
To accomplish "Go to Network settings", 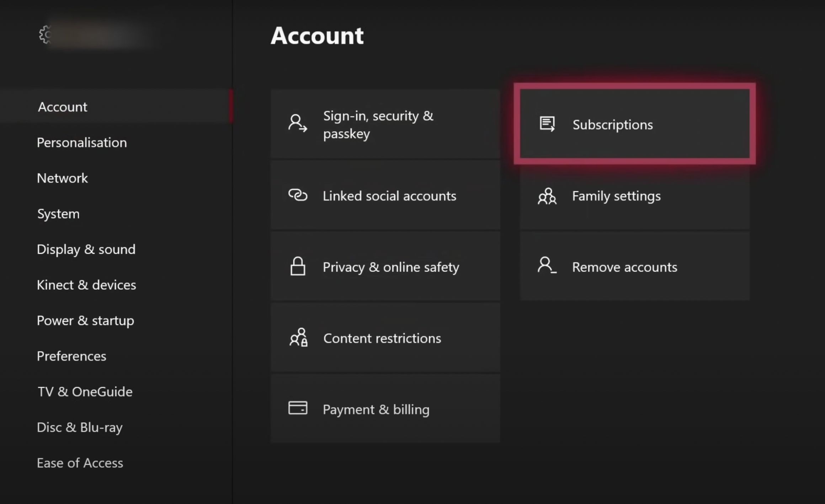I will click(x=62, y=178).
